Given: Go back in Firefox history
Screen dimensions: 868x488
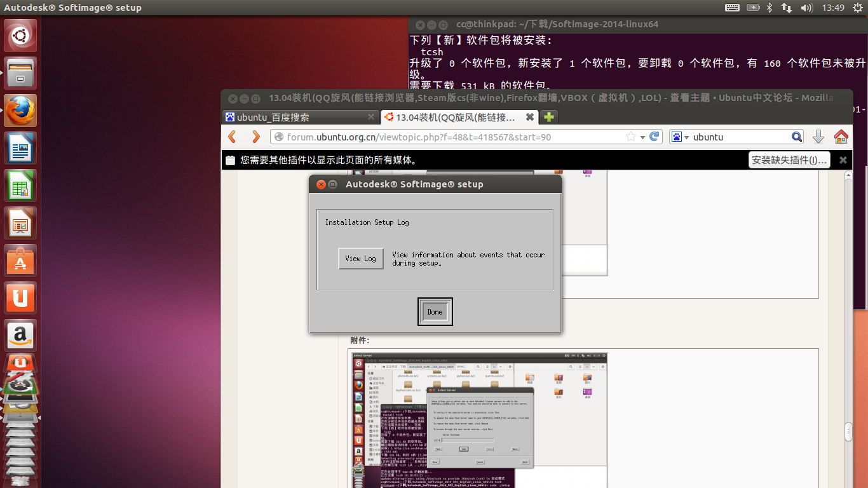Looking at the screenshot, I should (x=233, y=137).
